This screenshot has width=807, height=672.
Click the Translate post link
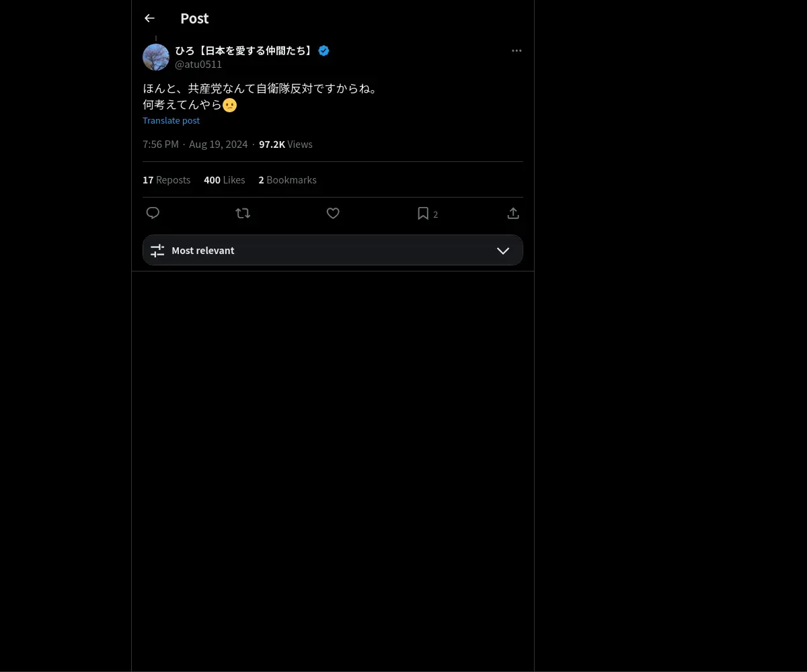point(171,120)
